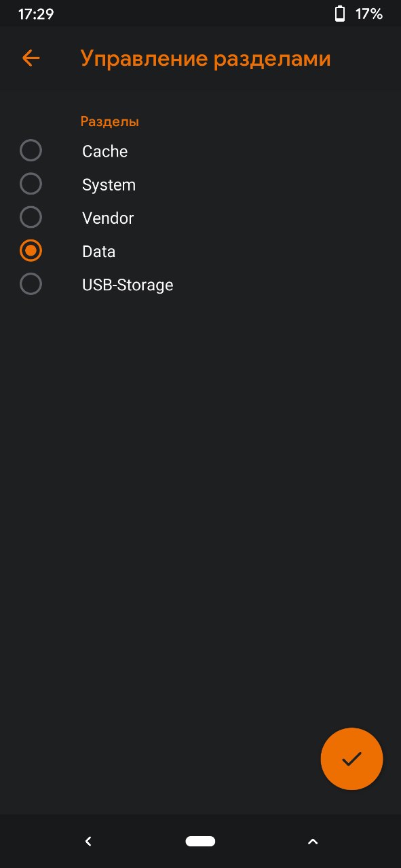Click the Data label text
The height and width of the screenshot is (868, 401).
click(x=99, y=252)
